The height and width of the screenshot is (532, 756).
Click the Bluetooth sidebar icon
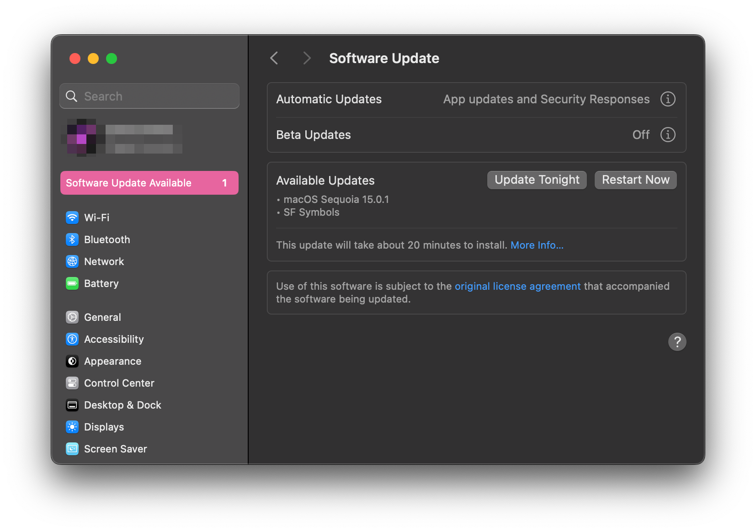click(x=72, y=239)
